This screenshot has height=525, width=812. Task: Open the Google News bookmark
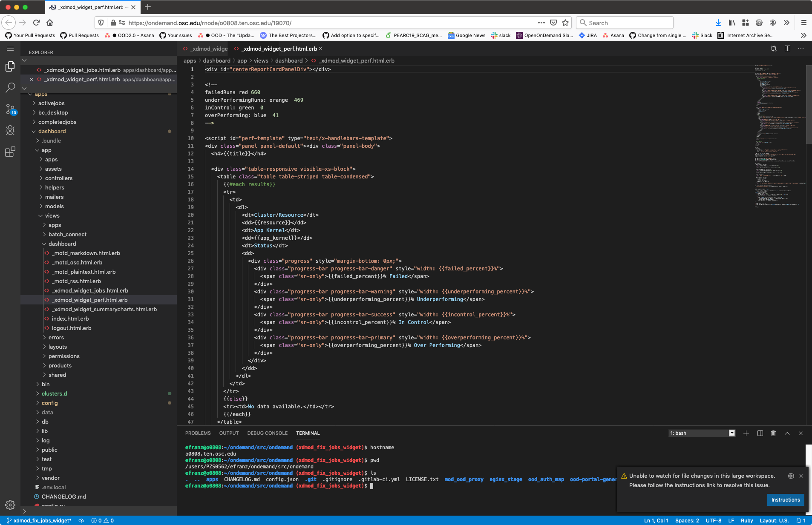point(466,35)
